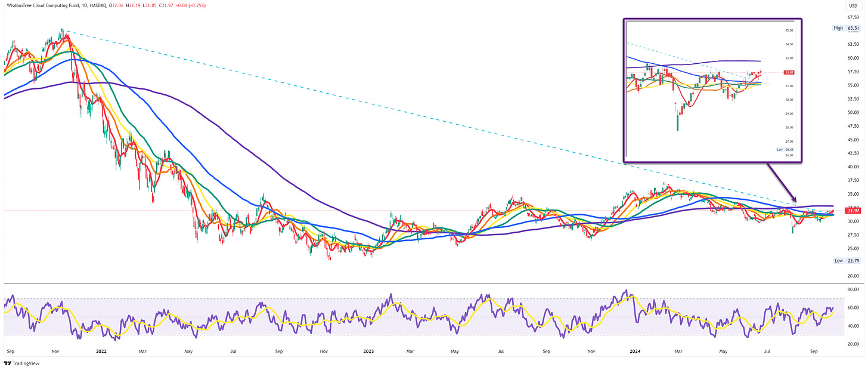
Task: Click 45.00 on the main price axis
Action: [854, 140]
